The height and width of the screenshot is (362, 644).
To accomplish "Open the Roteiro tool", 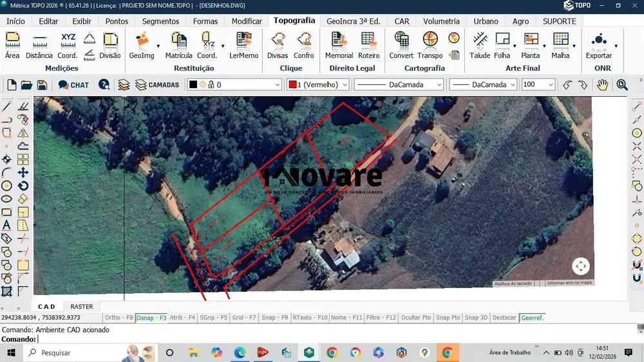I will 368,46.
